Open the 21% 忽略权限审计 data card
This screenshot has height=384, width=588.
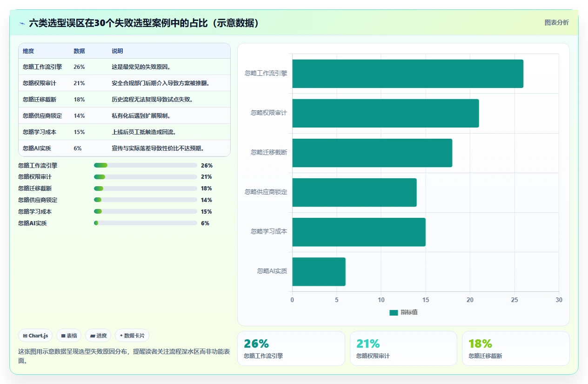(x=403, y=348)
